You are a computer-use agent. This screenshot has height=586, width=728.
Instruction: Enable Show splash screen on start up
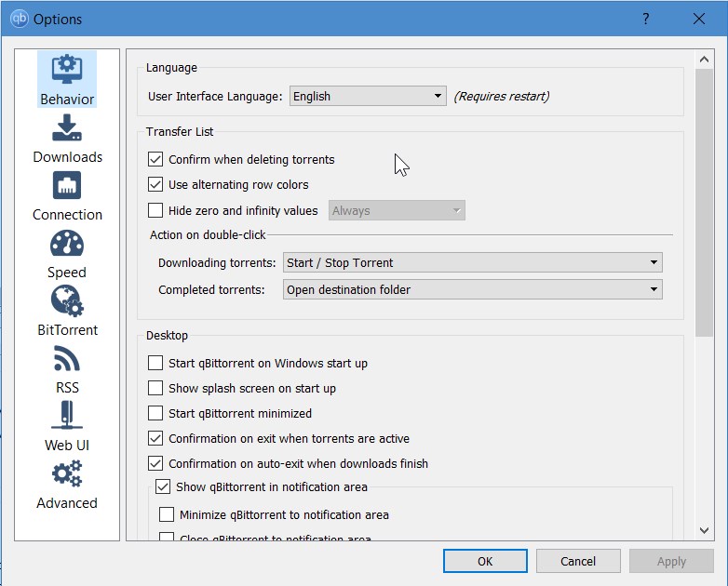155,388
